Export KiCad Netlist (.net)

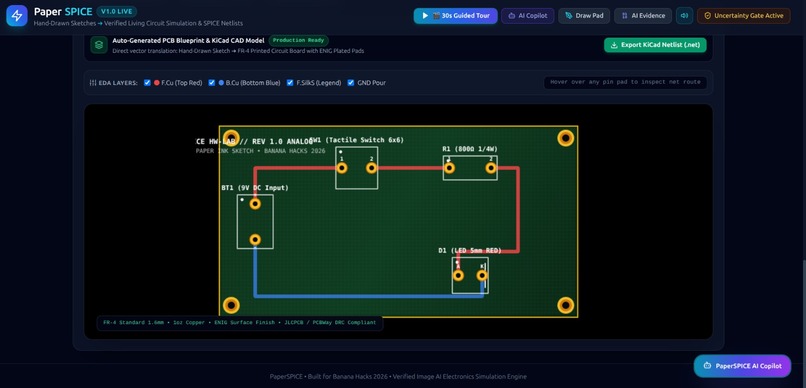(x=655, y=45)
